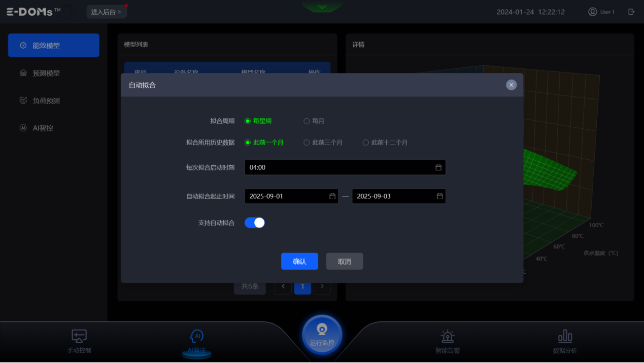Click the 运行监控 center camera icon
The width and height of the screenshot is (644, 363).
click(322, 331)
